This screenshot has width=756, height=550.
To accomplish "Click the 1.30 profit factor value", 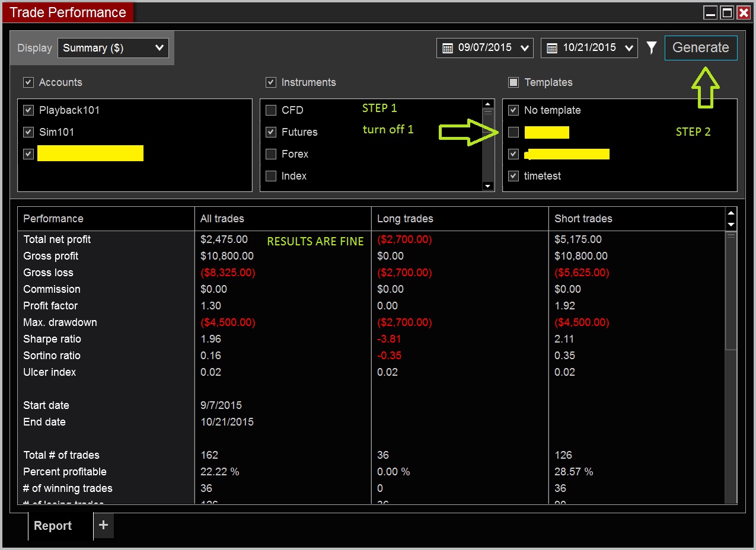I will [210, 306].
